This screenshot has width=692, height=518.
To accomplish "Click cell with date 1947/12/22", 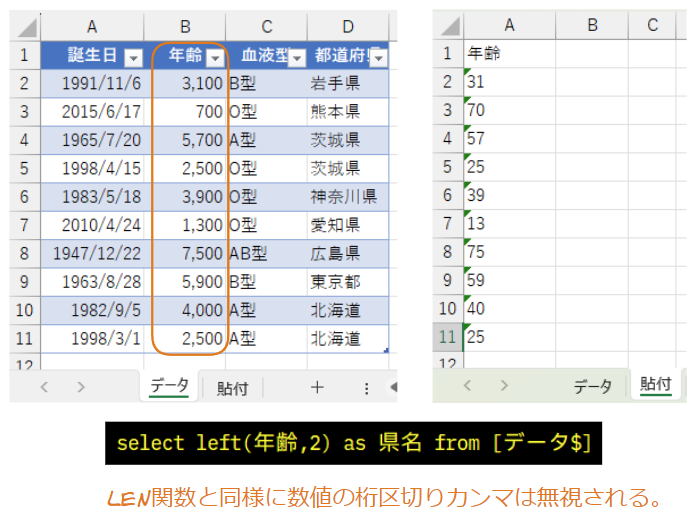I will tap(92, 254).
